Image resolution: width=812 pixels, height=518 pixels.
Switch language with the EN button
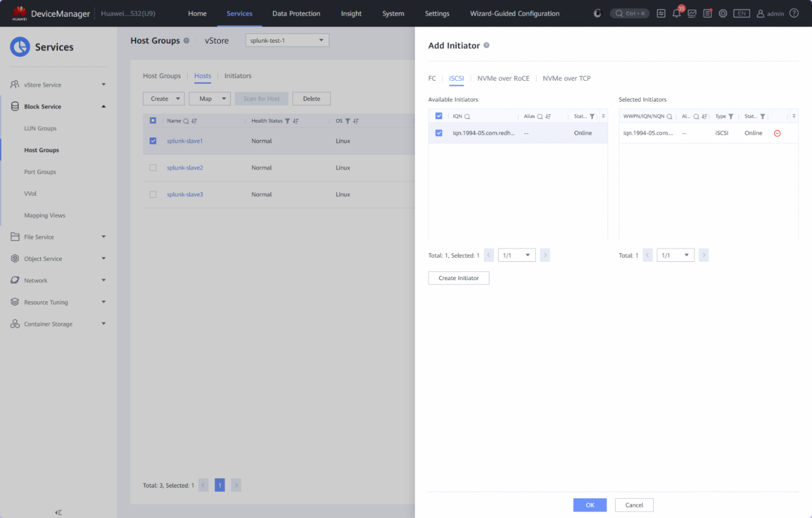(x=742, y=14)
